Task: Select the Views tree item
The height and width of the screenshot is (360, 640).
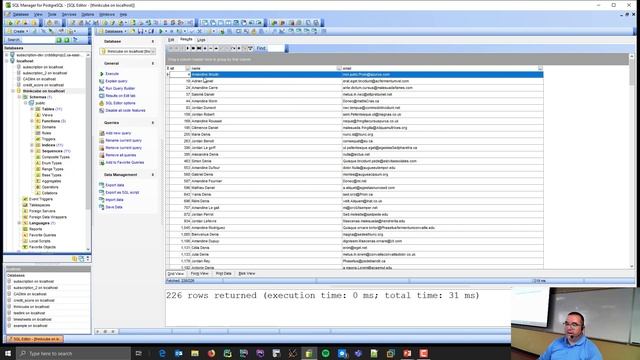Action: [47, 115]
